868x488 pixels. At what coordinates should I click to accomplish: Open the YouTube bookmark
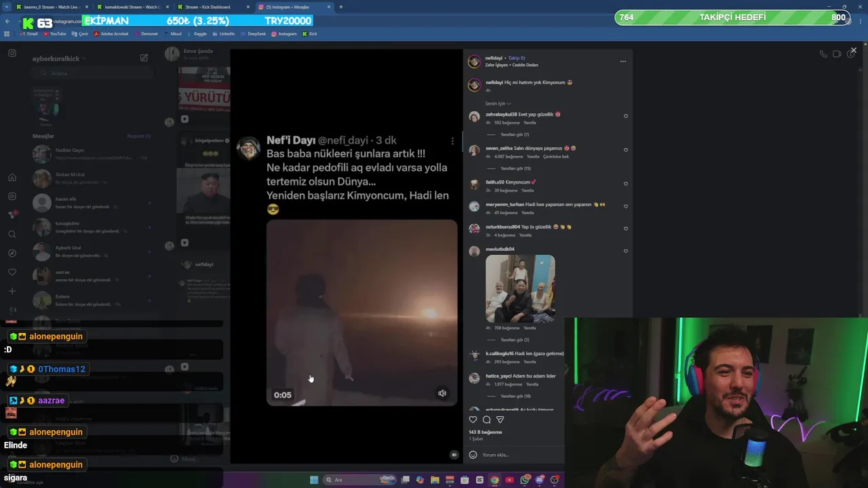[x=55, y=34]
